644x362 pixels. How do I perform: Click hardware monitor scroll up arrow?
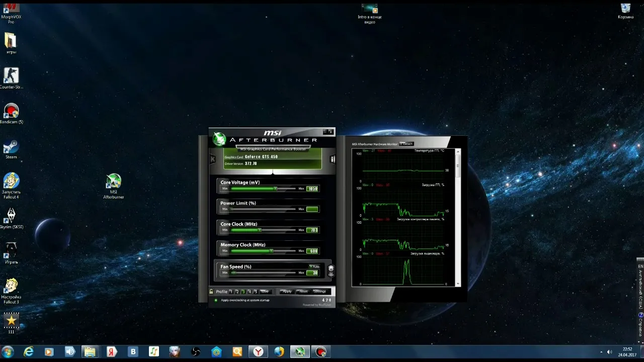pos(458,151)
